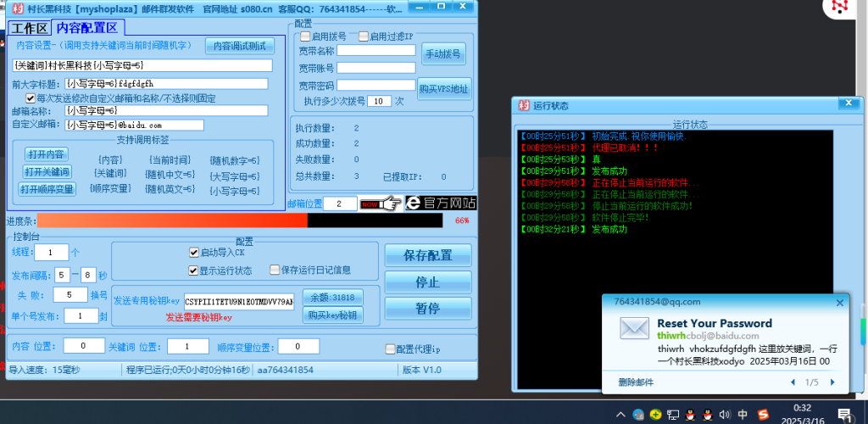
Task: Enable the 启用拨号 checkbox
Action: coord(305,36)
